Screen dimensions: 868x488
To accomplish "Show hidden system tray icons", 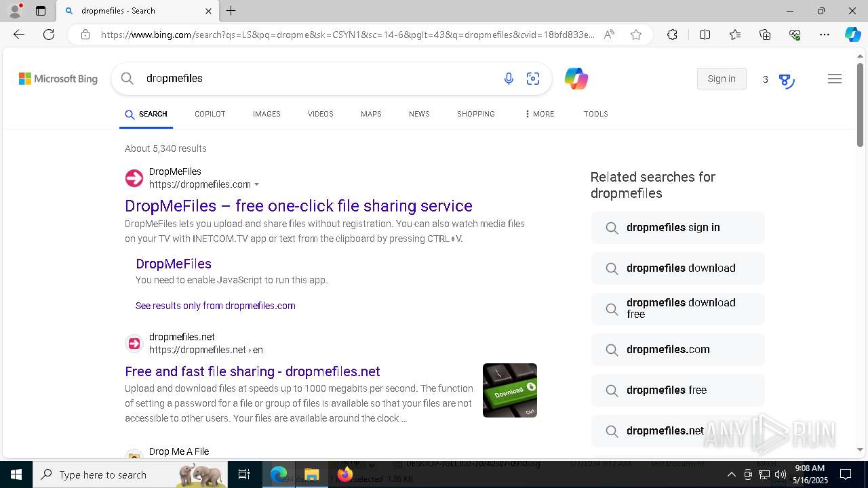I will (731, 474).
